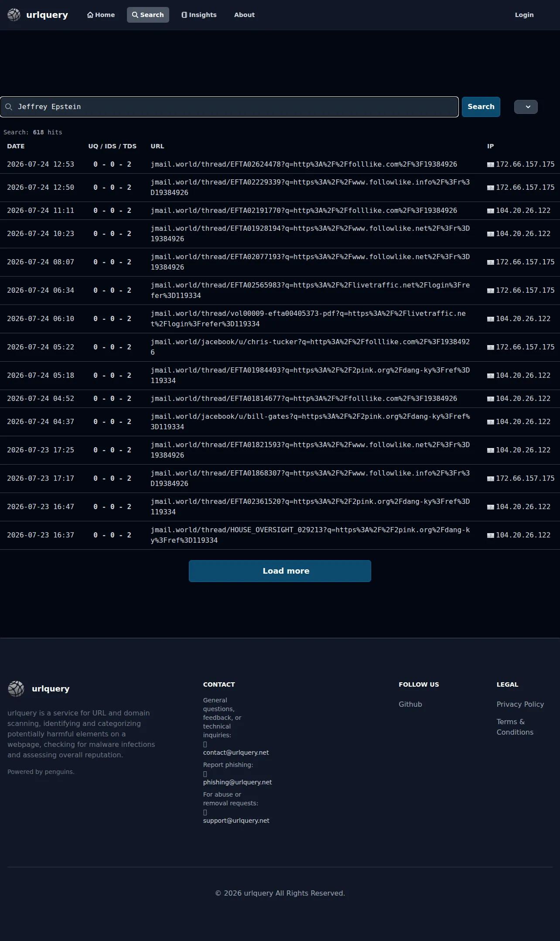Click the Login link
This screenshot has width=560, height=941.
(x=524, y=15)
